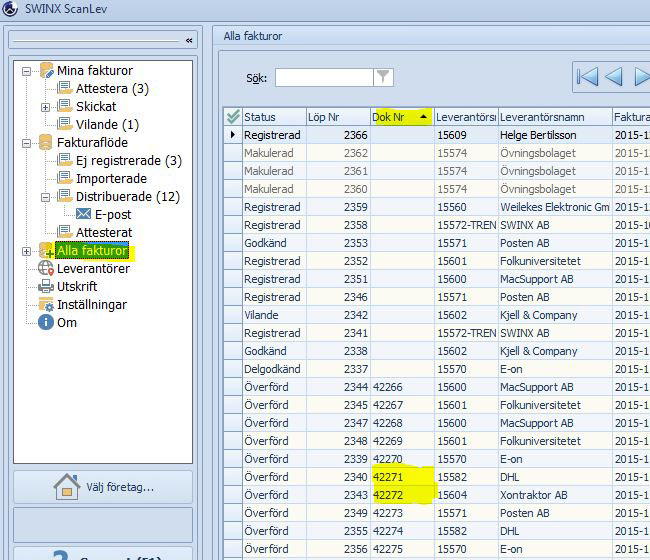Select the Importerade tree item
Screen dimensions: 650x560
111,178
